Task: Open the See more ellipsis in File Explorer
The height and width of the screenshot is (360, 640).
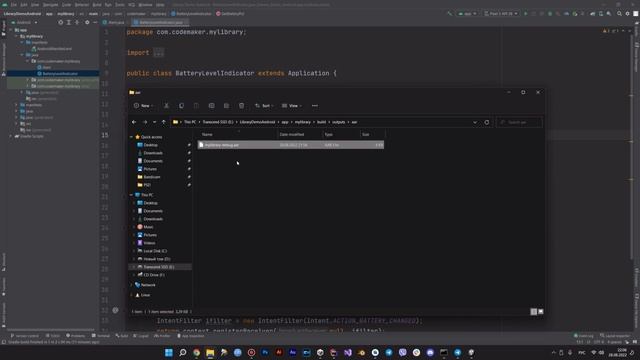Action: [315, 106]
